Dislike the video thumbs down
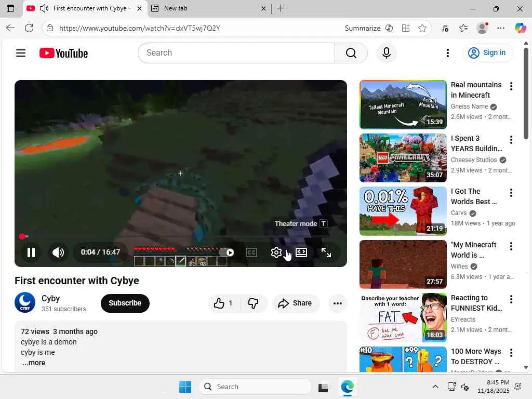Image resolution: width=532 pixels, height=399 pixels. pyautogui.click(x=254, y=303)
